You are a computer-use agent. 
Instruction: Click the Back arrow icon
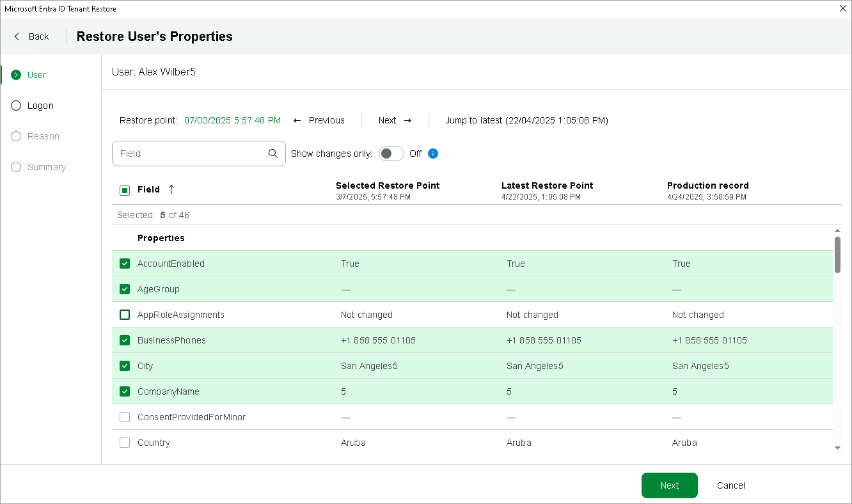17,36
